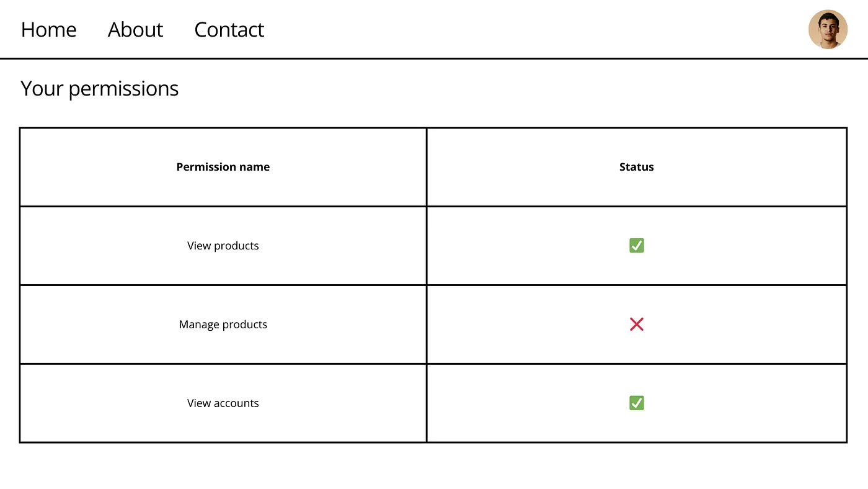Open the About page
This screenshot has width=868, height=489.
135,29
